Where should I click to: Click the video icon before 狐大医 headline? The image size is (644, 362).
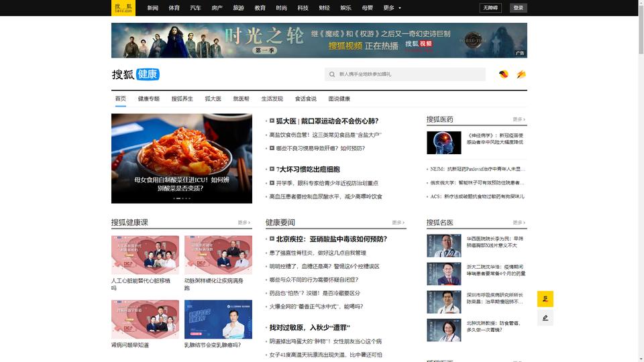pyautogui.click(x=272, y=121)
